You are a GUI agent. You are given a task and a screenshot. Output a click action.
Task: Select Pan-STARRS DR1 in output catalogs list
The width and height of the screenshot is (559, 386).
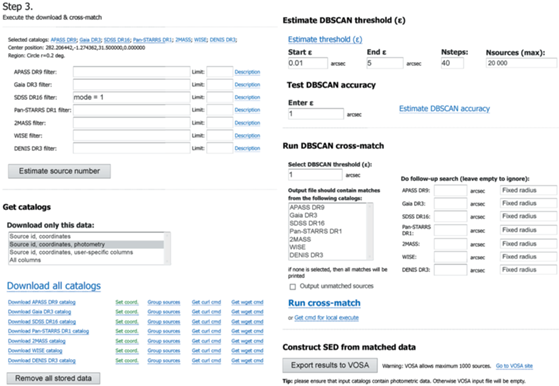(327, 231)
